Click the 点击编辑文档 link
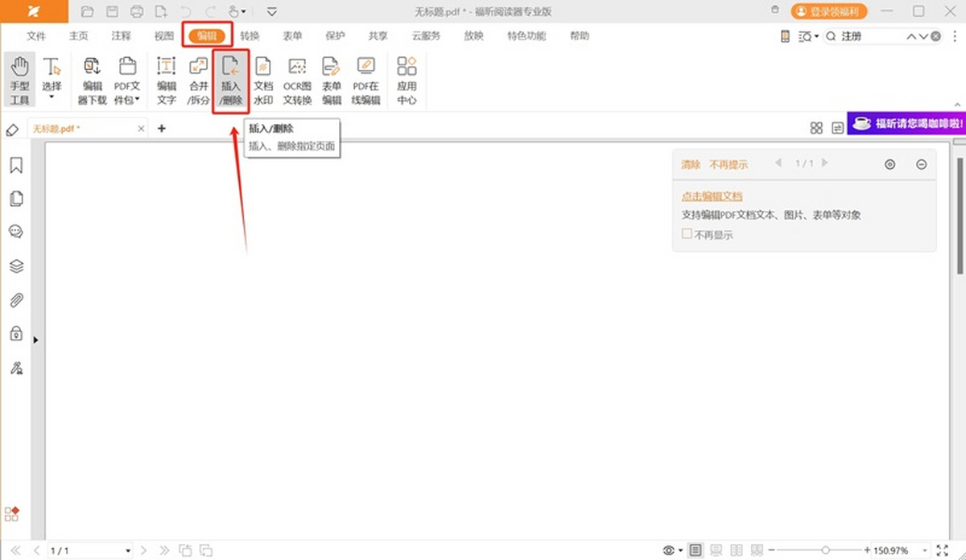This screenshot has height=560, width=966. pos(712,196)
